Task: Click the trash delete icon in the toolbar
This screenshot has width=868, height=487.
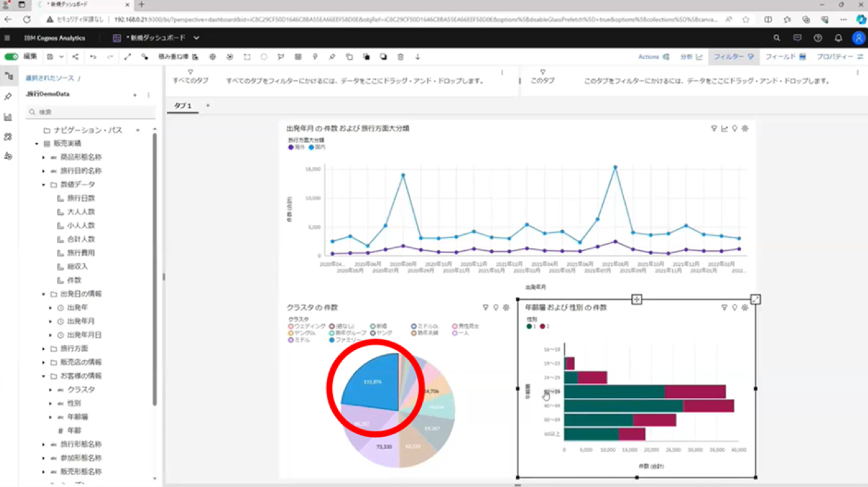Action: tap(401, 57)
